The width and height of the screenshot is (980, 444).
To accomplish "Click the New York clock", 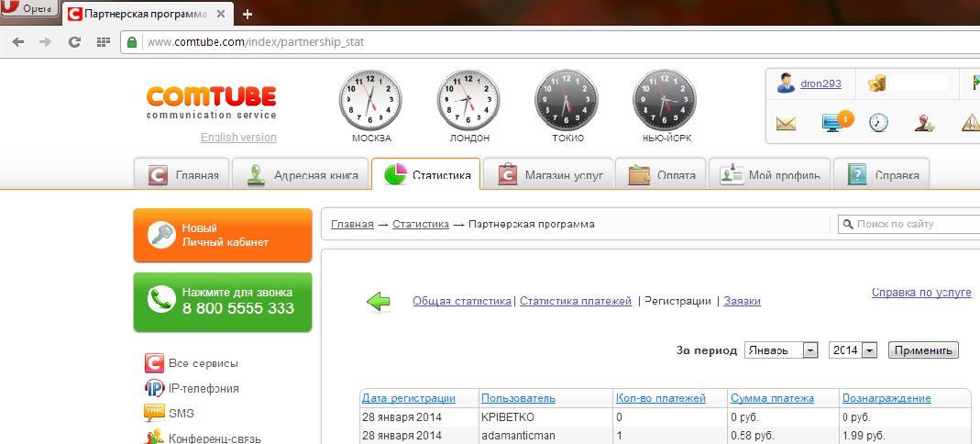I will [x=665, y=100].
